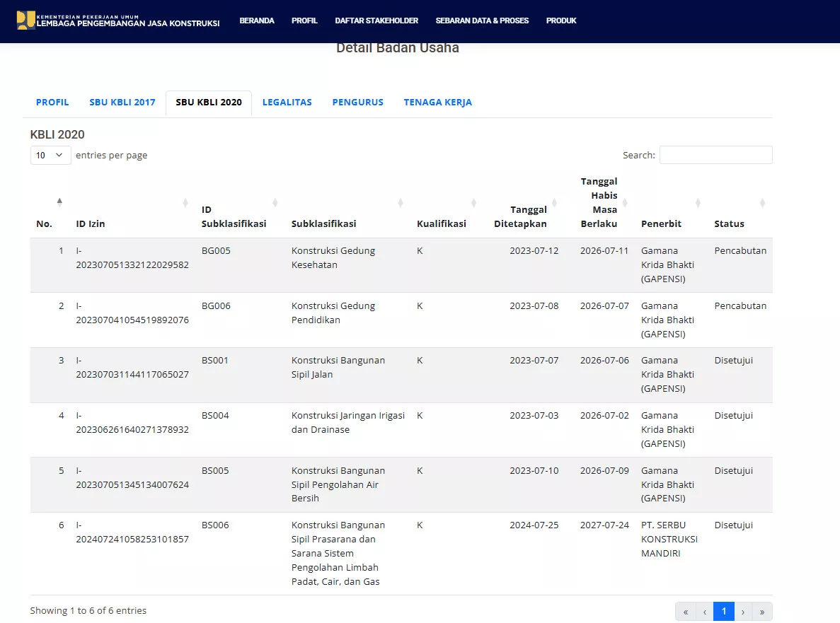The width and height of the screenshot is (840, 623).
Task: Click the table Search input field
Action: coord(715,155)
